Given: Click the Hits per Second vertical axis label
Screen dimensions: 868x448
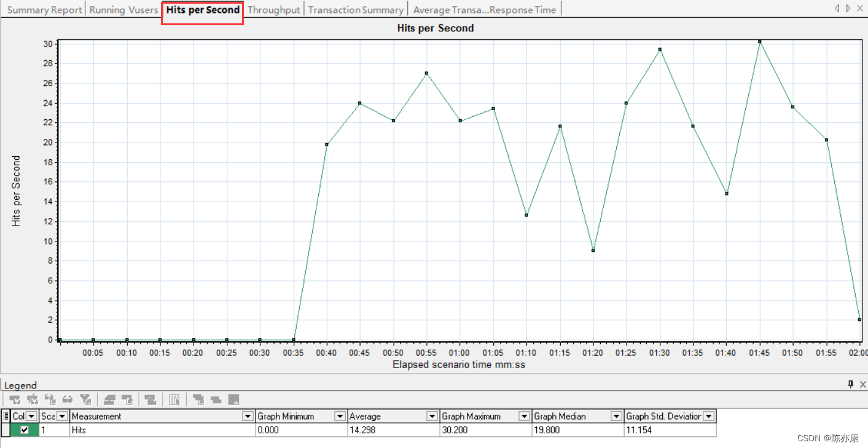Looking at the screenshot, I should coord(16,191).
